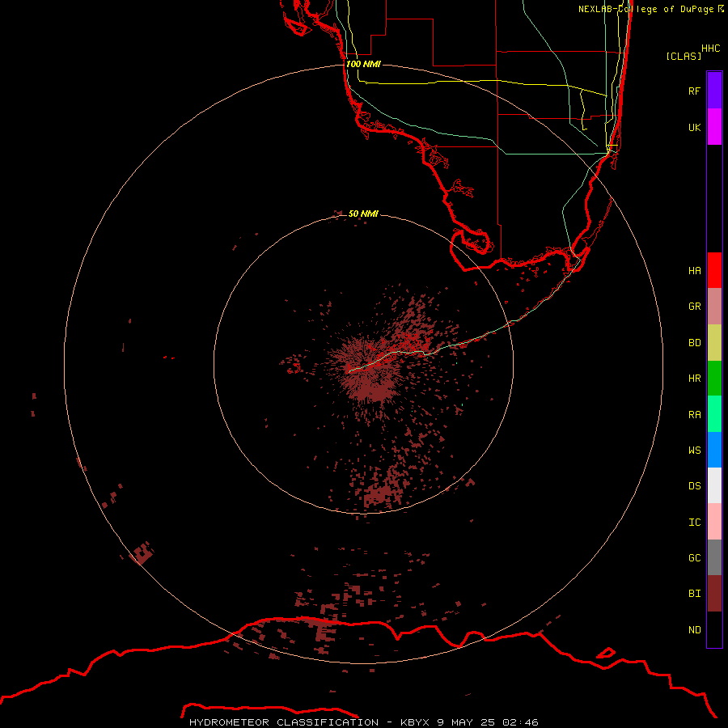The width and height of the screenshot is (728, 728).
Task: Click the WS blue legend swatch
Action: click(714, 450)
